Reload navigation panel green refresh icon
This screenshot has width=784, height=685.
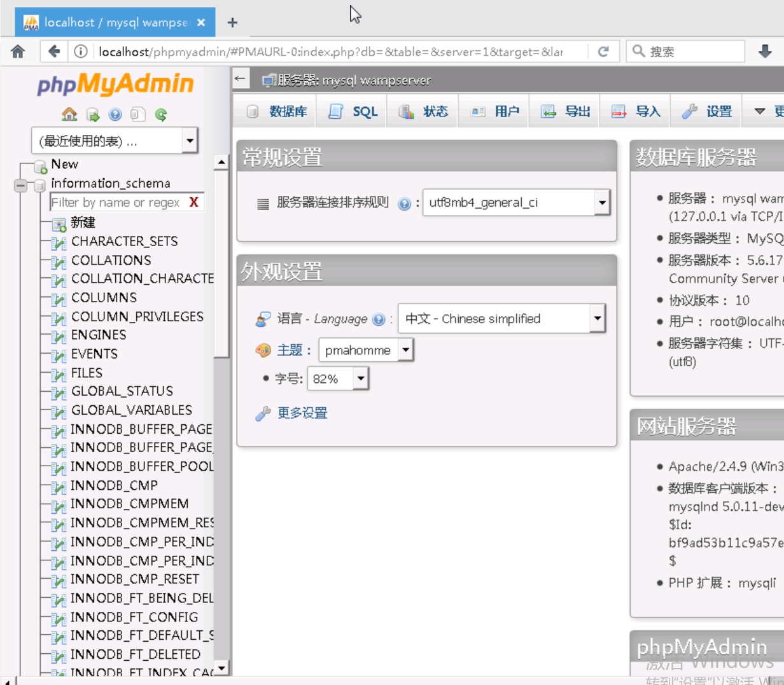[x=161, y=114]
